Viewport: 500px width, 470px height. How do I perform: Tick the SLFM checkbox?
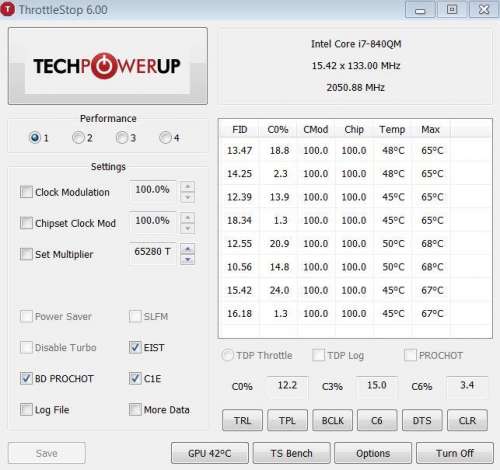click(x=135, y=316)
